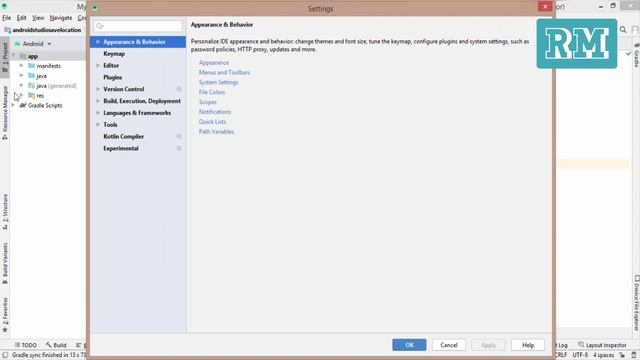Click the Android Studio icon in Settings title bar
The height and width of the screenshot is (360, 640).
click(95, 8)
